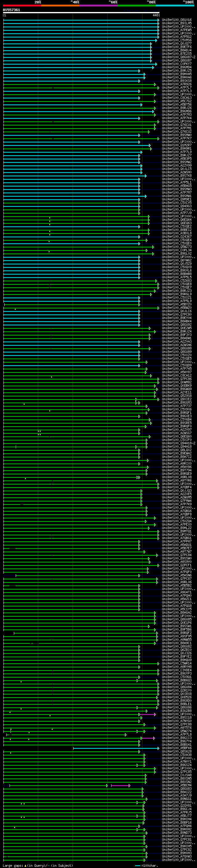
Task: Click hit label UniRef100_C0PKY7
Action: coord(177,64)
